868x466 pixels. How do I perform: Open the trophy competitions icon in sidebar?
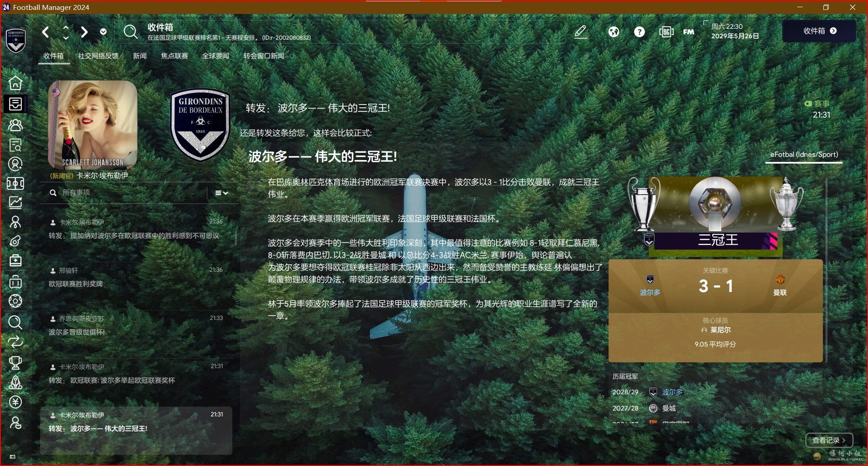(x=15, y=362)
